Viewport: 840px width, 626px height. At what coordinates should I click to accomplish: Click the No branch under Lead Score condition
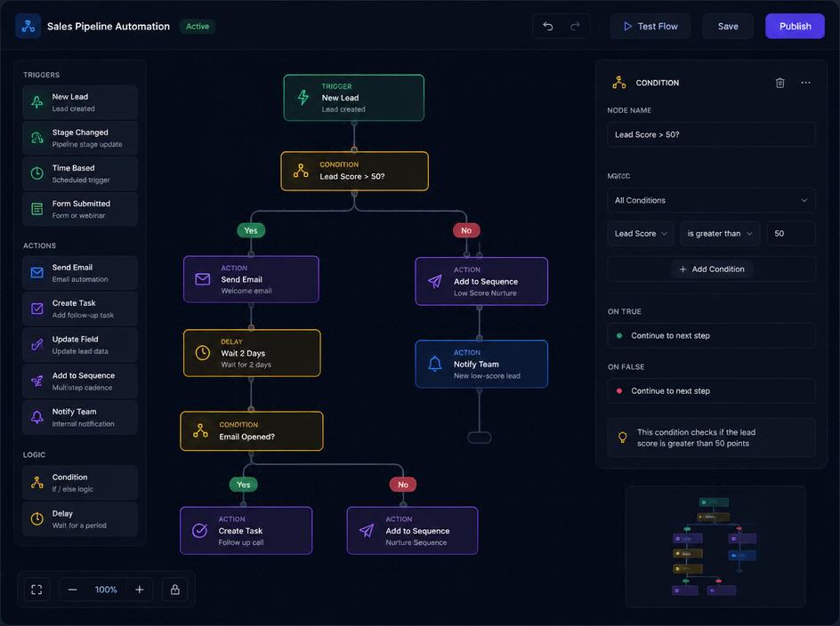coord(466,230)
